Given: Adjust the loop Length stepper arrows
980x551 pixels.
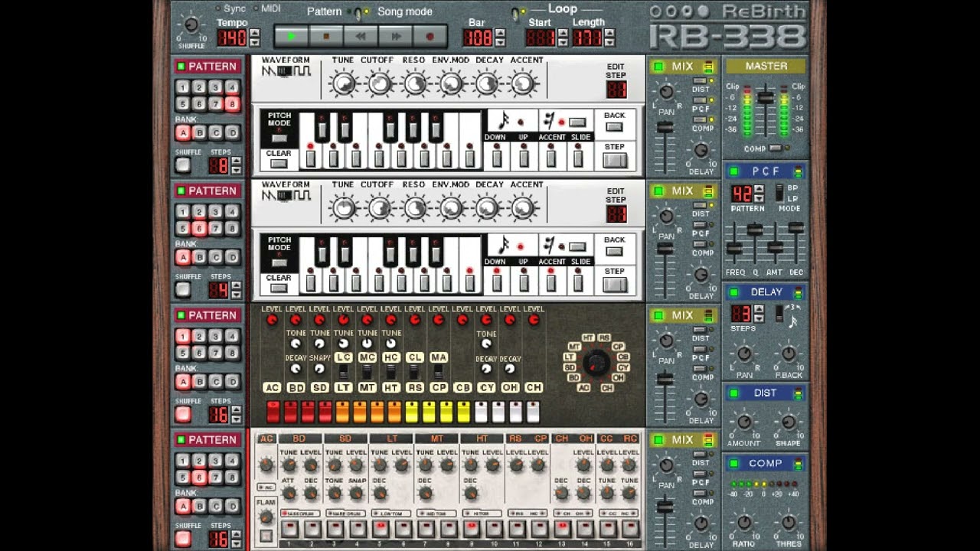Looking at the screenshot, I should click(x=609, y=37).
